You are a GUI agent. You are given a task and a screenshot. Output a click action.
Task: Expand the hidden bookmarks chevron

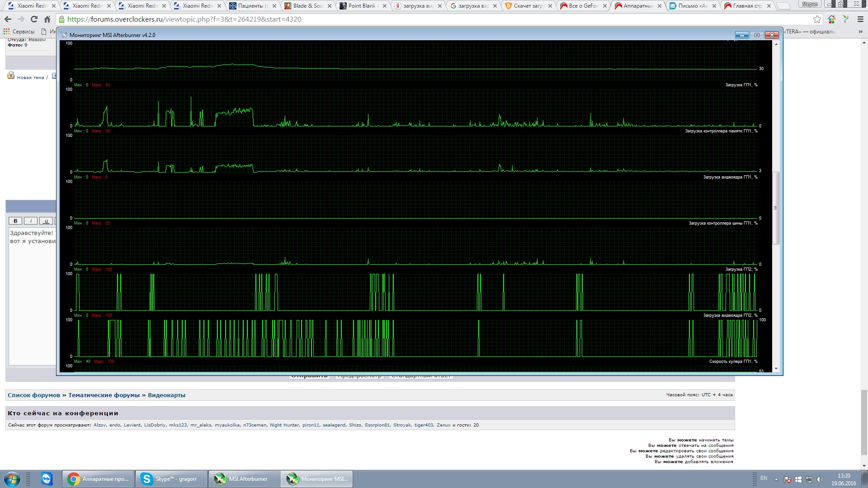click(860, 32)
